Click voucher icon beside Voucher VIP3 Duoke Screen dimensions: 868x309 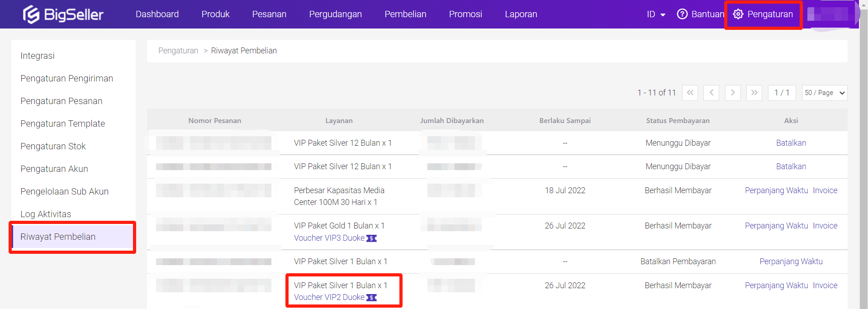371,238
